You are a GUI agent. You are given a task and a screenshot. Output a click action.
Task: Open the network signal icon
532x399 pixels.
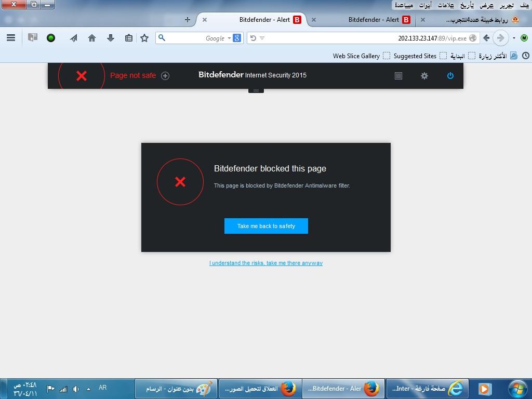pyautogui.click(x=63, y=389)
